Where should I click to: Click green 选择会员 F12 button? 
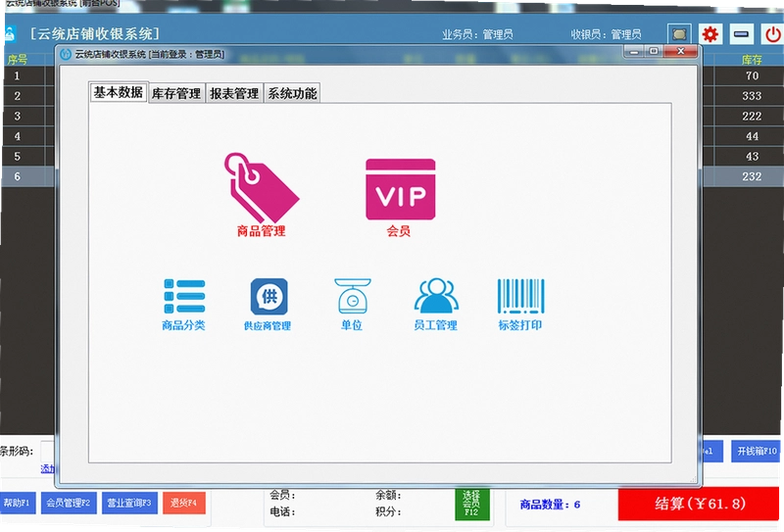pos(471,503)
